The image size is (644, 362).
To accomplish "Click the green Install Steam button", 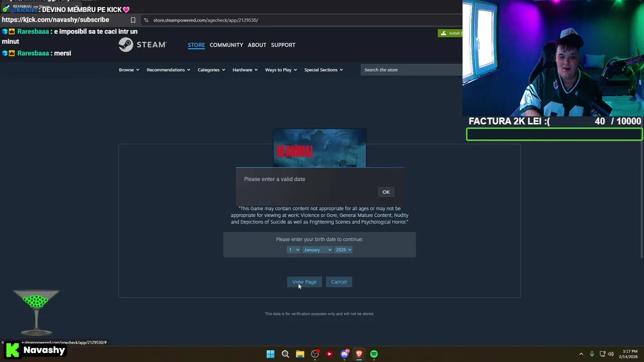I will [450, 33].
